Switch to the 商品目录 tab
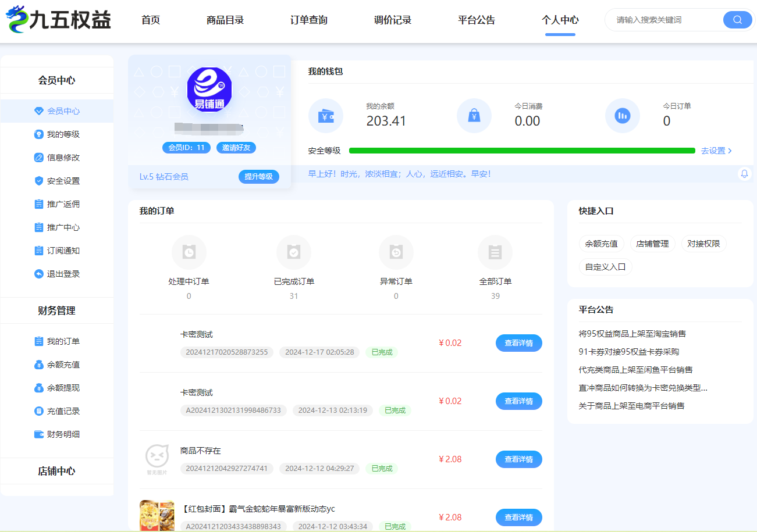757x532 pixels. (225, 20)
